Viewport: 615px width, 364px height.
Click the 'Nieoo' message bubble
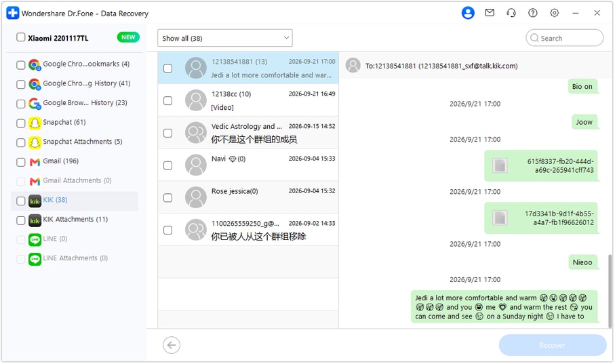click(x=582, y=262)
